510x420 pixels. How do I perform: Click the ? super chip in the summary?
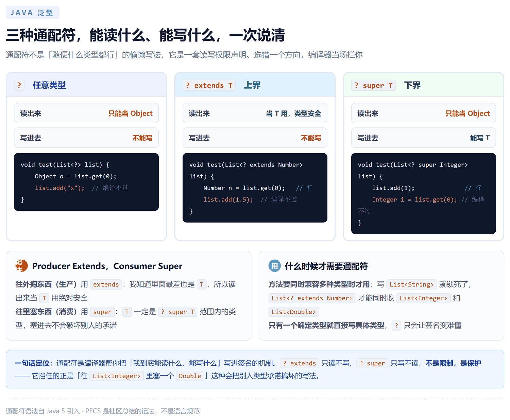point(372,363)
